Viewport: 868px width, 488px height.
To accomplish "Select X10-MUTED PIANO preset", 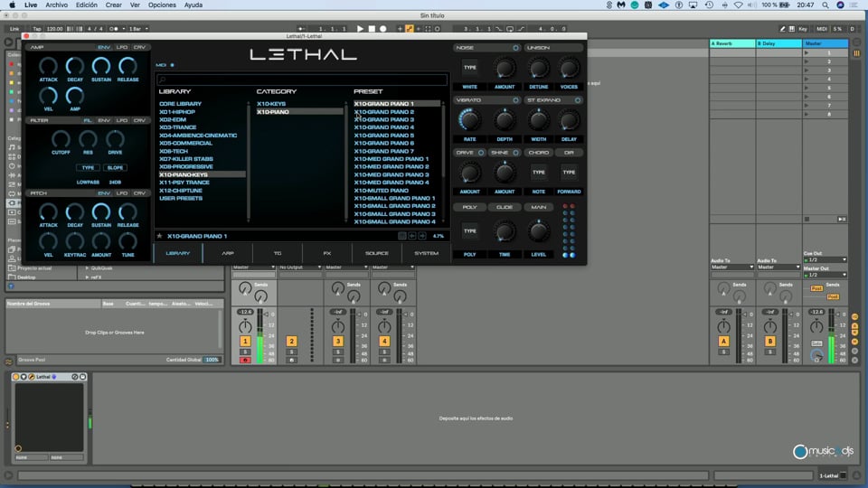I will [x=382, y=191].
